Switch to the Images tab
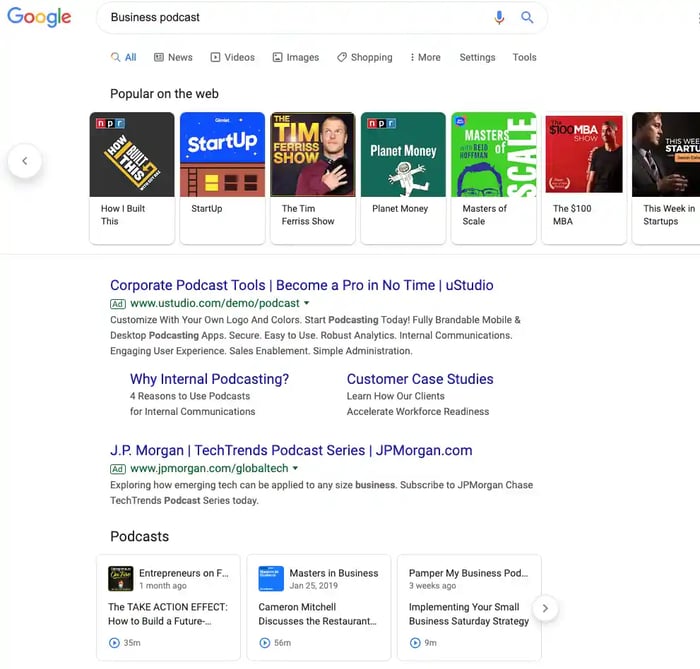This screenshot has height=669, width=700. 296,57
